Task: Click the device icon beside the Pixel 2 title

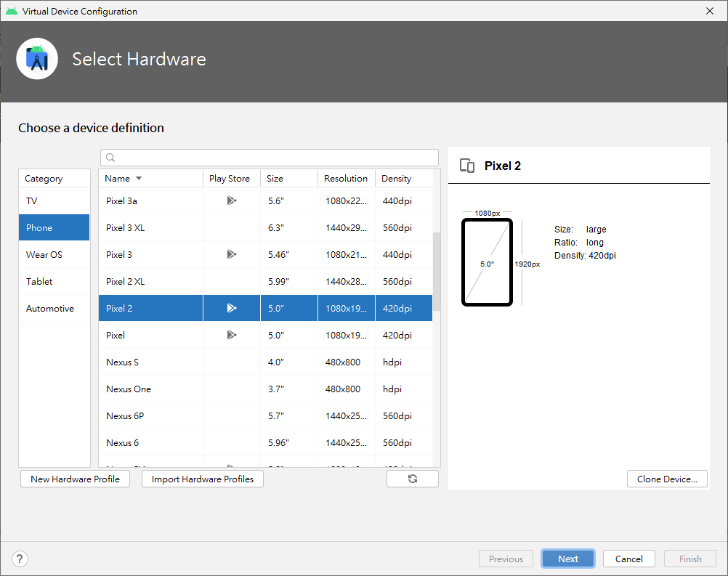Action: 467,166
